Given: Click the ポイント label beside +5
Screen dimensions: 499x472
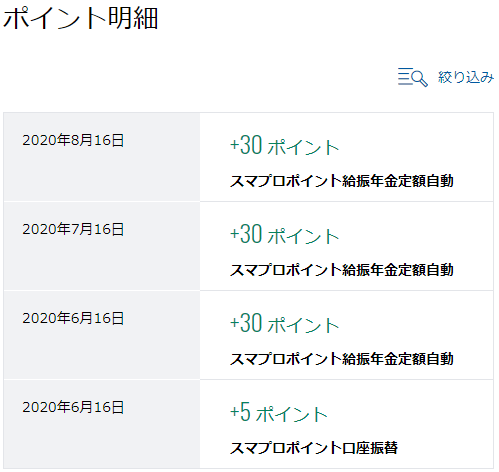Looking at the screenshot, I should pos(292,414).
